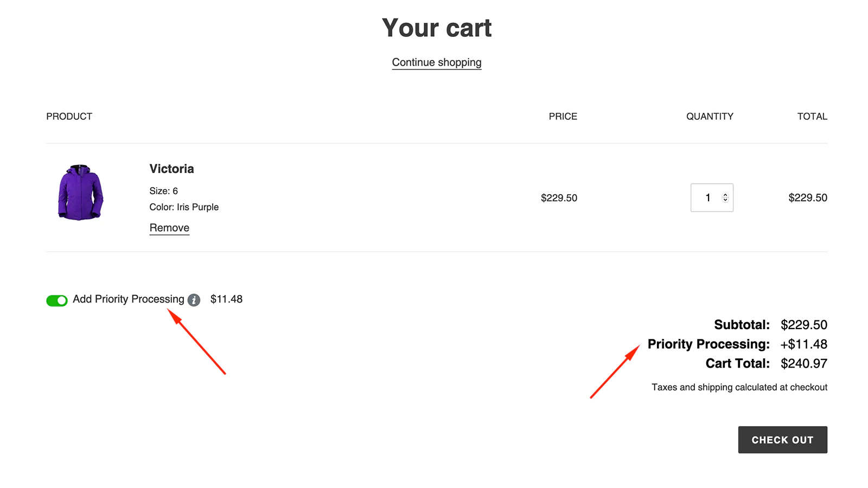Click the CHECK OUT button

coord(782,440)
